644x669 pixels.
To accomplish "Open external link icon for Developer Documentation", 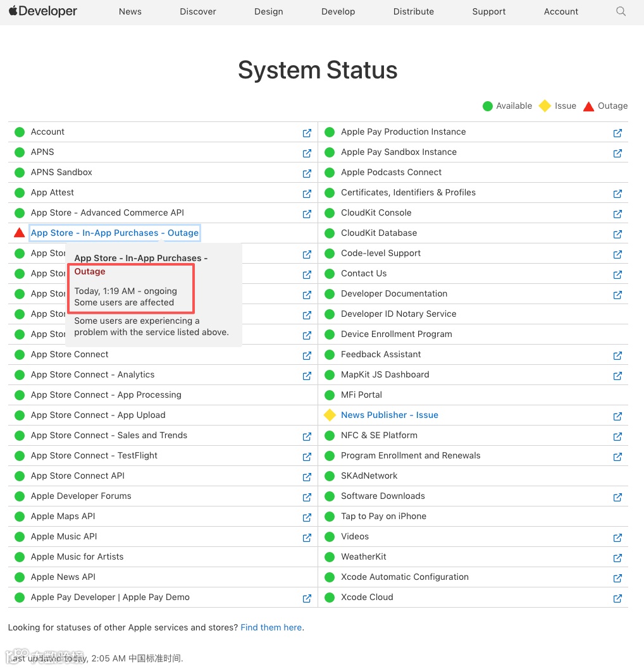I will 617,295.
